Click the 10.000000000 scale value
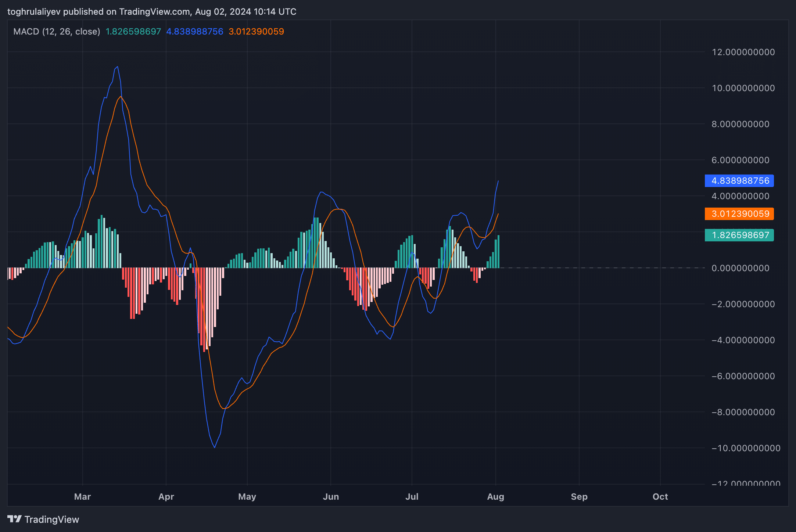 pyautogui.click(x=743, y=88)
